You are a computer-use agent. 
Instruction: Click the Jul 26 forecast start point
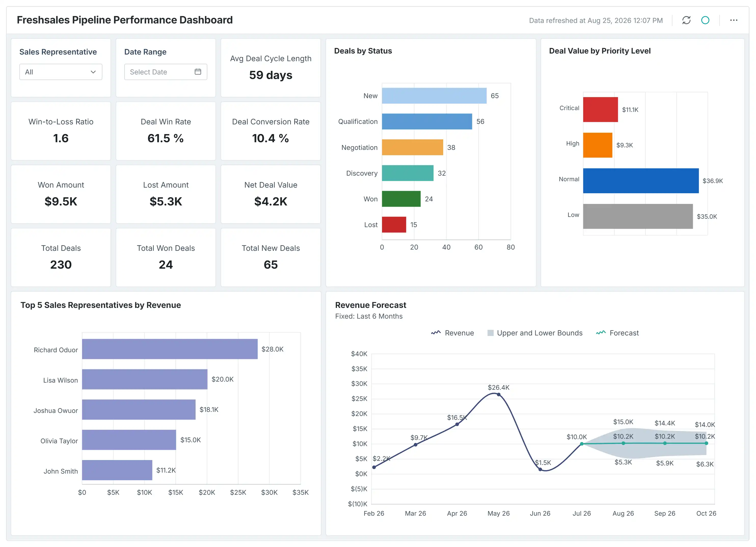(x=582, y=444)
